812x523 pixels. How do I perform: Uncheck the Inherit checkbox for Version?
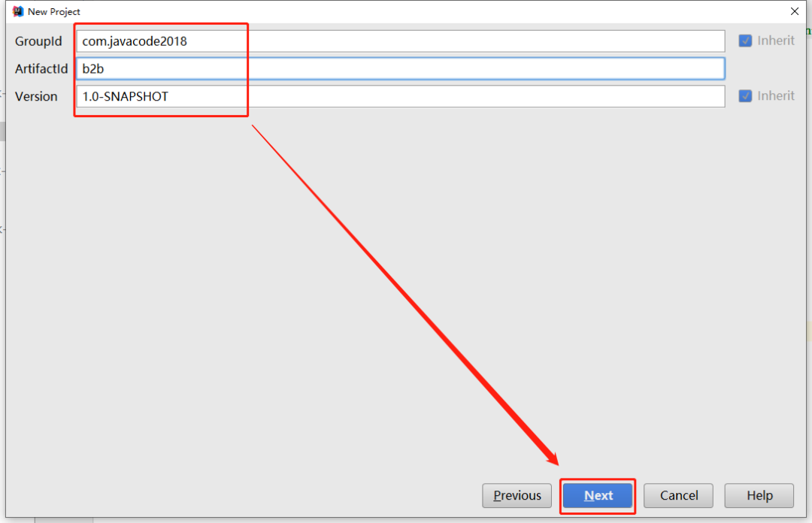coord(745,95)
